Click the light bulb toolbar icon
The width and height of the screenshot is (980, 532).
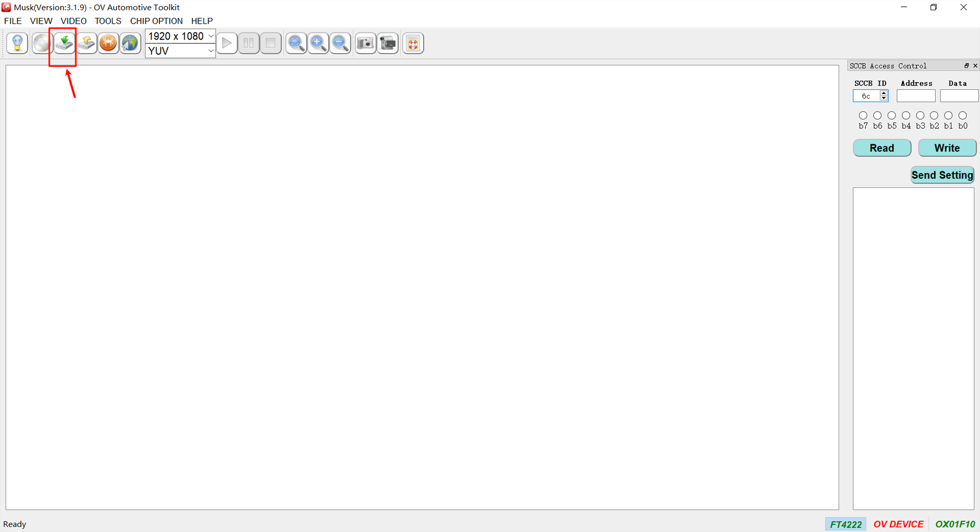click(17, 43)
